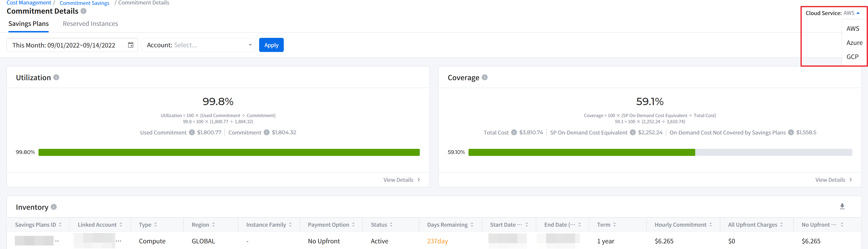Click the info icon next to Utilization
Image resolution: width=868 pixels, height=249 pixels.
pos(56,77)
